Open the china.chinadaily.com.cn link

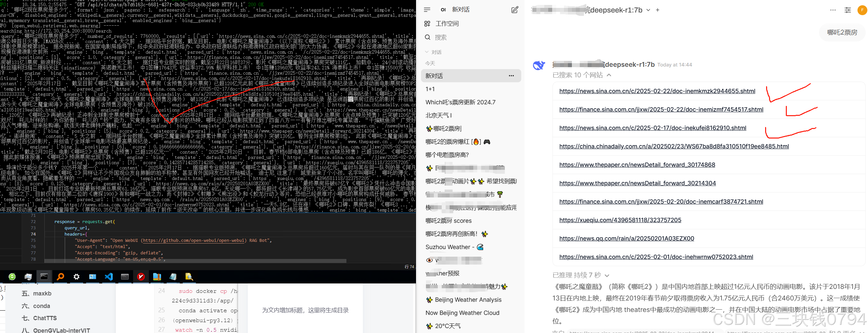[674, 146]
